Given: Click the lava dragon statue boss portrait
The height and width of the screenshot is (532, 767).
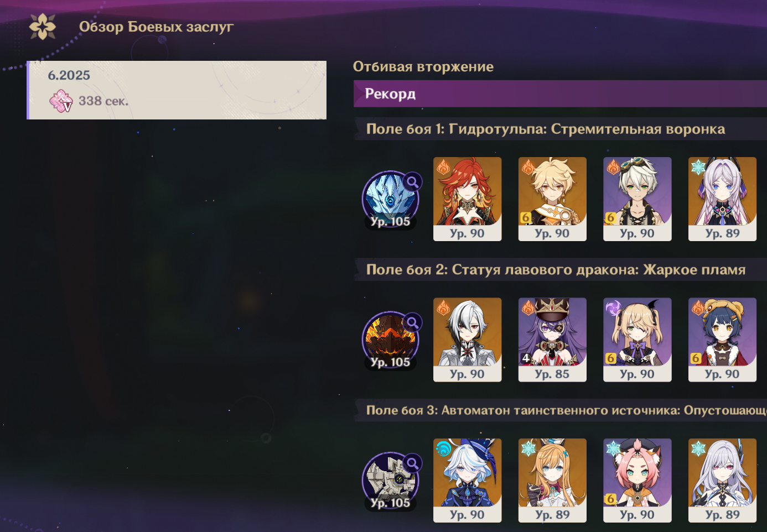Looking at the screenshot, I should (390, 341).
